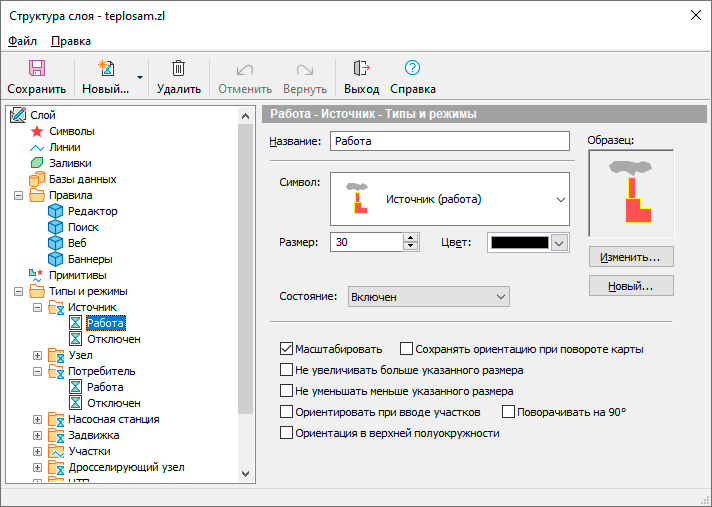712x507 pixels.
Task: Enable Поворачивать на 90° checkbox
Action: [509, 411]
